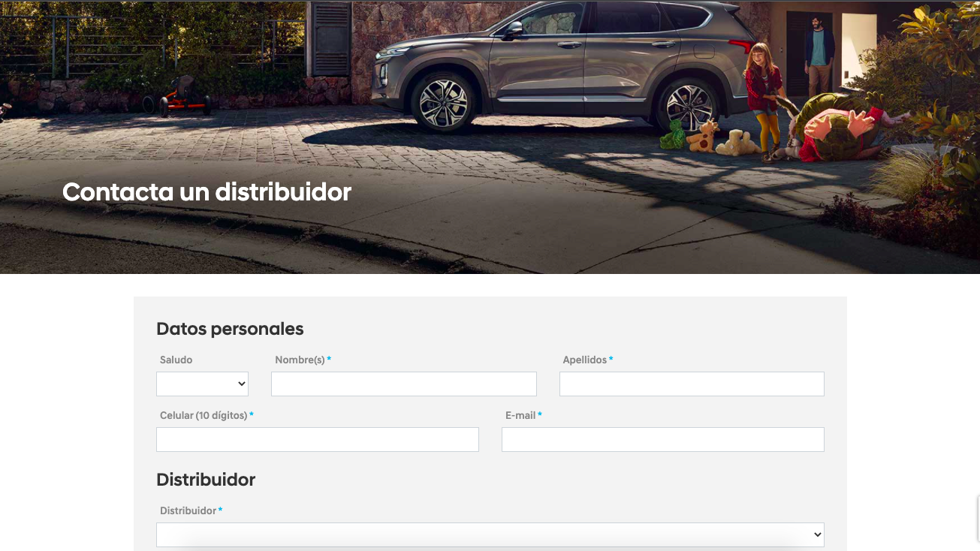Viewport: 980px width, 551px height.
Task: Click the Saludo field label
Action: coord(176,360)
